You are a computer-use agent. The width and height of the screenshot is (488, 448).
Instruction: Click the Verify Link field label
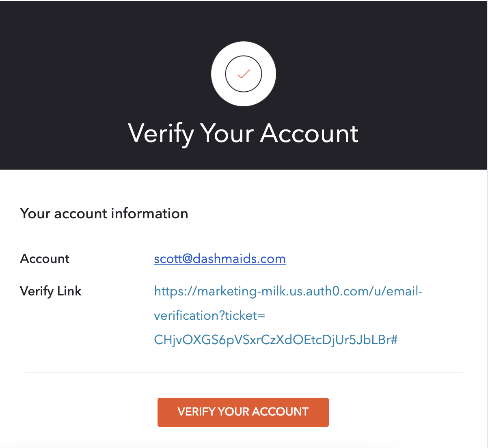pos(51,291)
